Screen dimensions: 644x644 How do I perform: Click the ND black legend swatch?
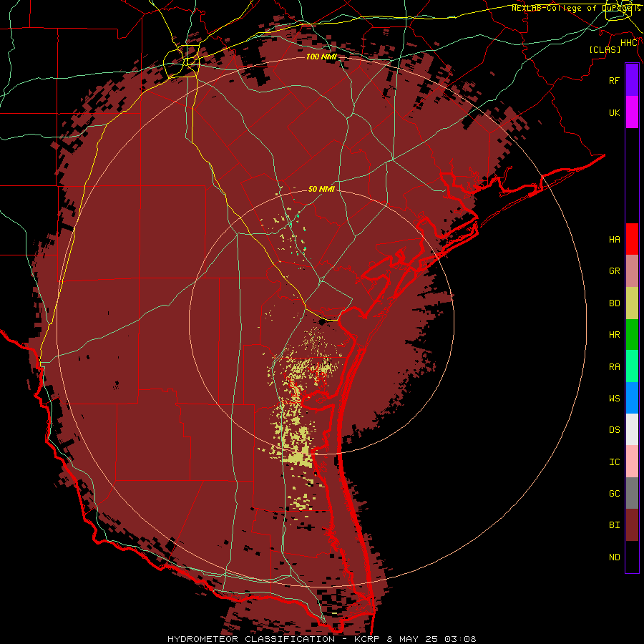point(632,557)
